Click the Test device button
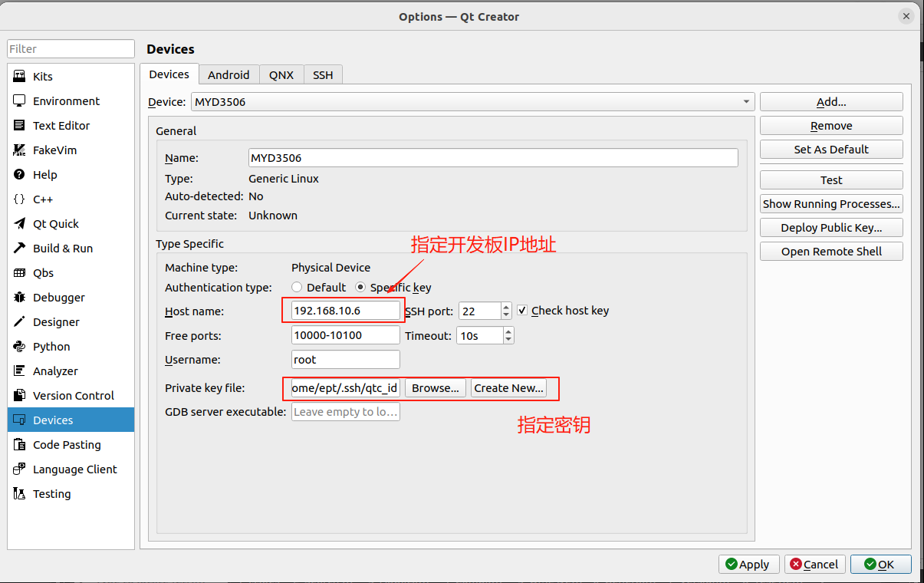The height and width of the screenshot is (583, 924). pyautogui.click(x=831, y=180)
